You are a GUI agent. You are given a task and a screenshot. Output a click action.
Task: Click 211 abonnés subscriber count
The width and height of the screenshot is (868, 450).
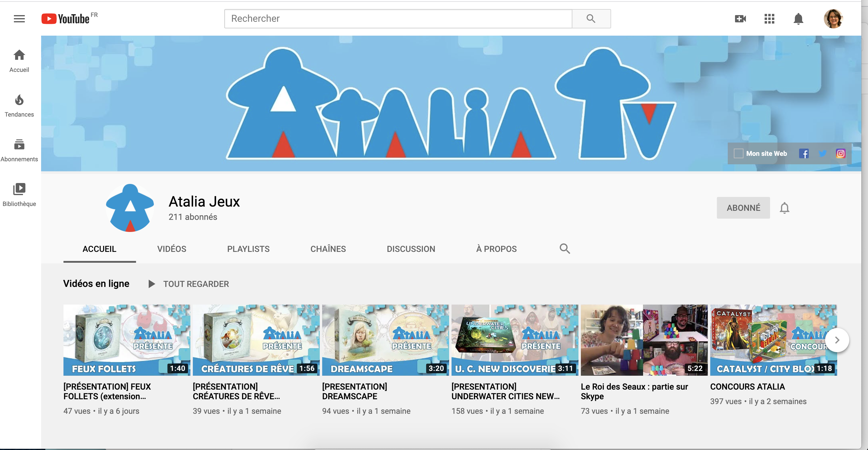[x=193, y=217]
